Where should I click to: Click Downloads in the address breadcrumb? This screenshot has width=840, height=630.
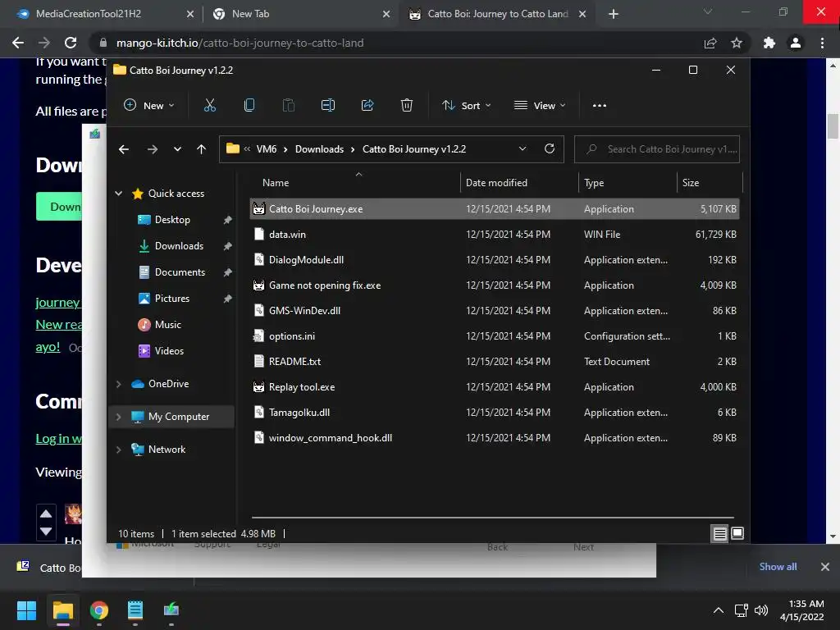[319, 149]
